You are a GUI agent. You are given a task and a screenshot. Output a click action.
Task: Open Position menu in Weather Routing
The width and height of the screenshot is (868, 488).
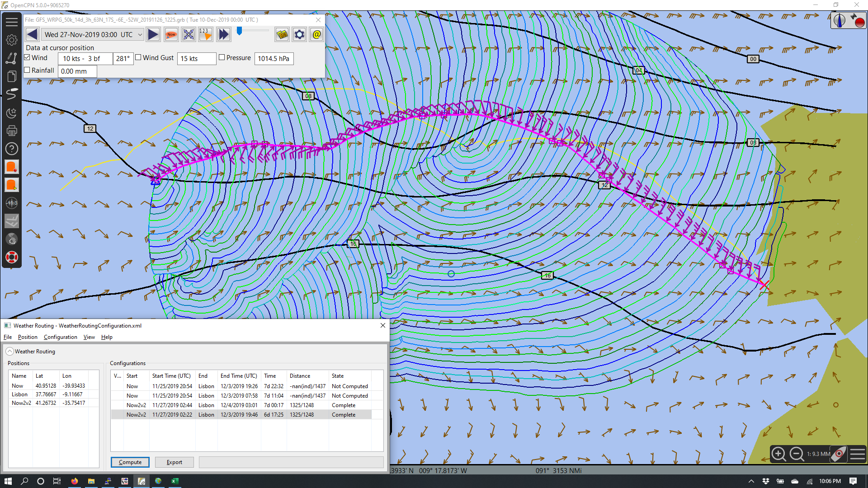(28, 337)
